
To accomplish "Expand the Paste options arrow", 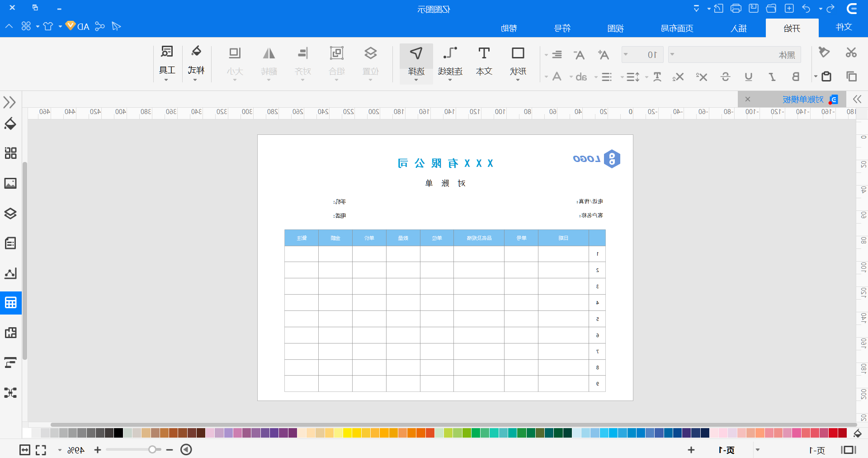I will [x=816, y=76].
